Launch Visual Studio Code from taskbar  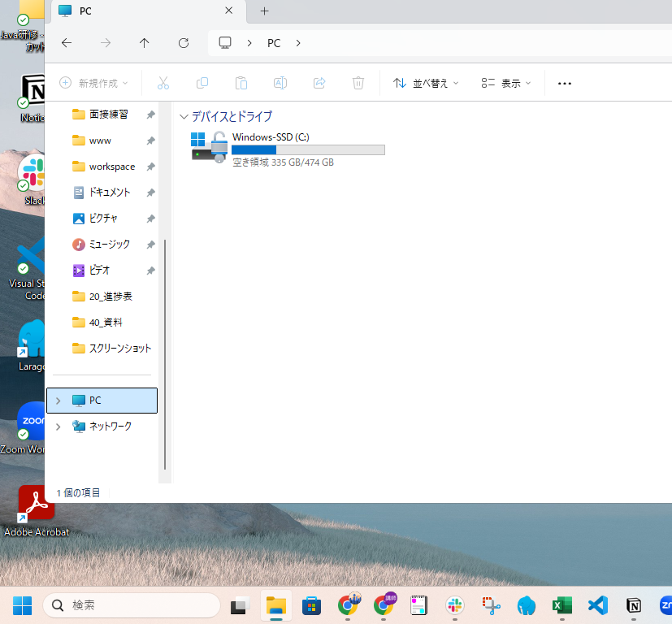pyautogui.click(x=598, y=605)
